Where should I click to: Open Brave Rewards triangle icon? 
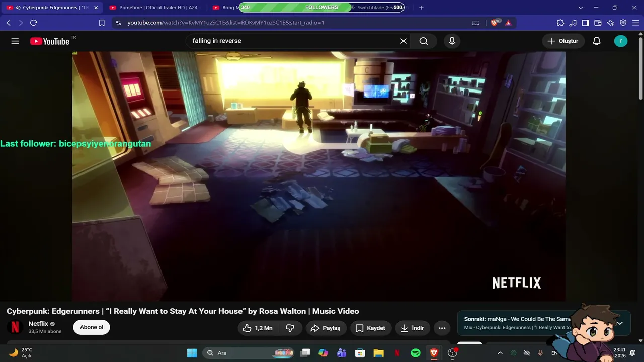(508, 23)
